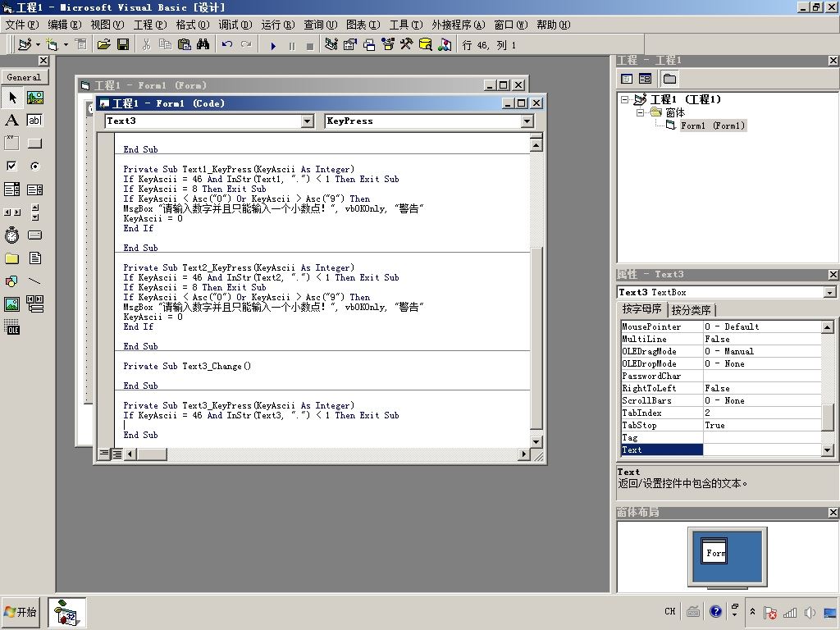Image resolution: width=840 pixels, height=630 pixels.
Task: Collapse the 工程1 project tree node
Action: (x=624, y=99)
